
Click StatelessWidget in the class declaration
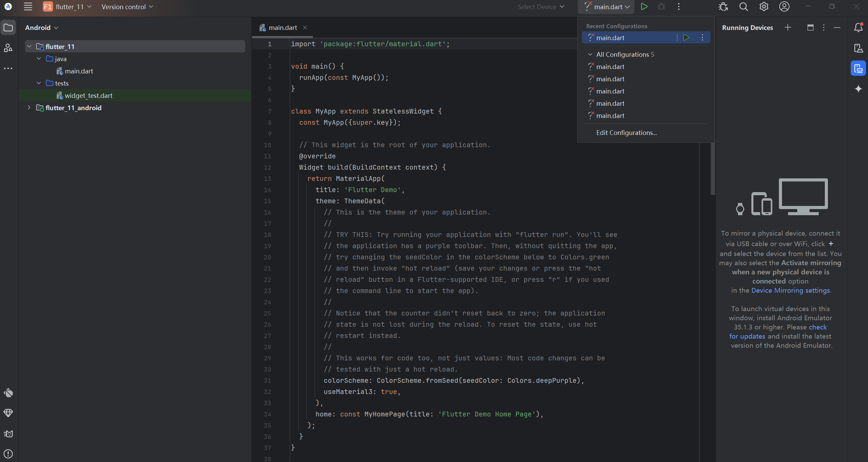[403, 111]
